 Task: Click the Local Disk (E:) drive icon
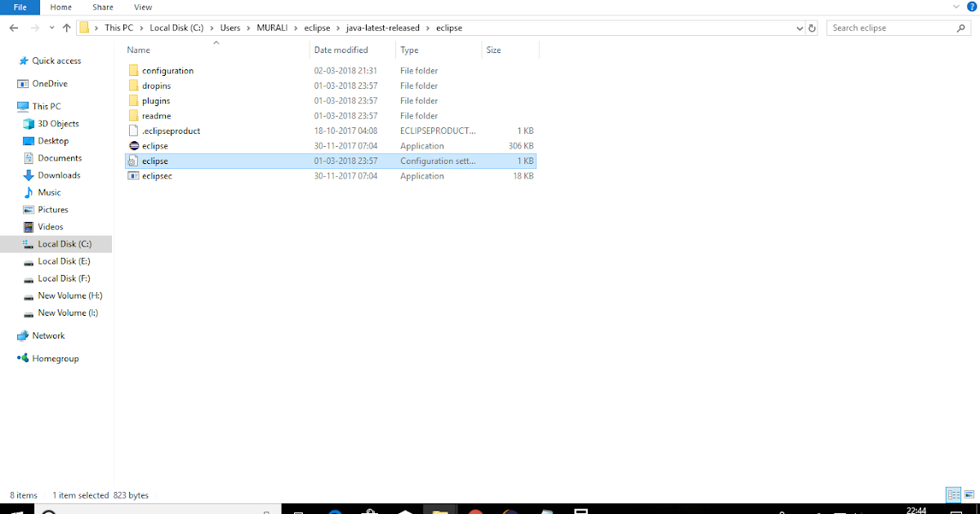tap(29, 262)
